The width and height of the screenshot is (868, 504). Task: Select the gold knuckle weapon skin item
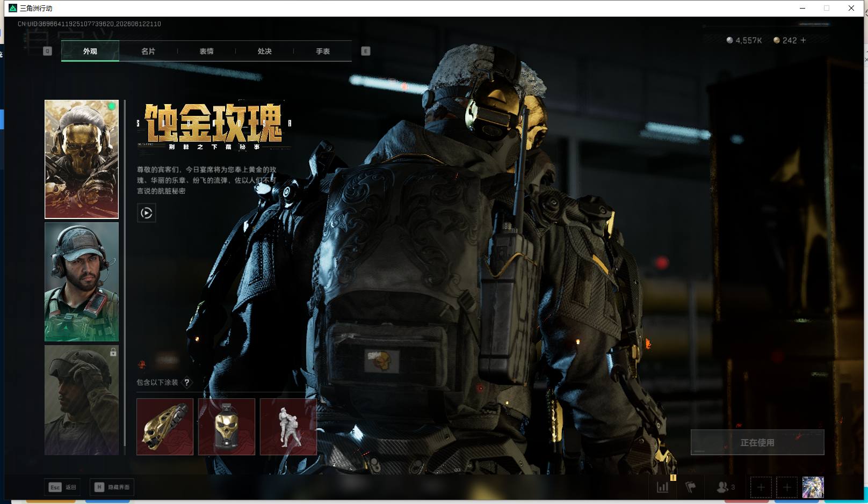(165, 427)
